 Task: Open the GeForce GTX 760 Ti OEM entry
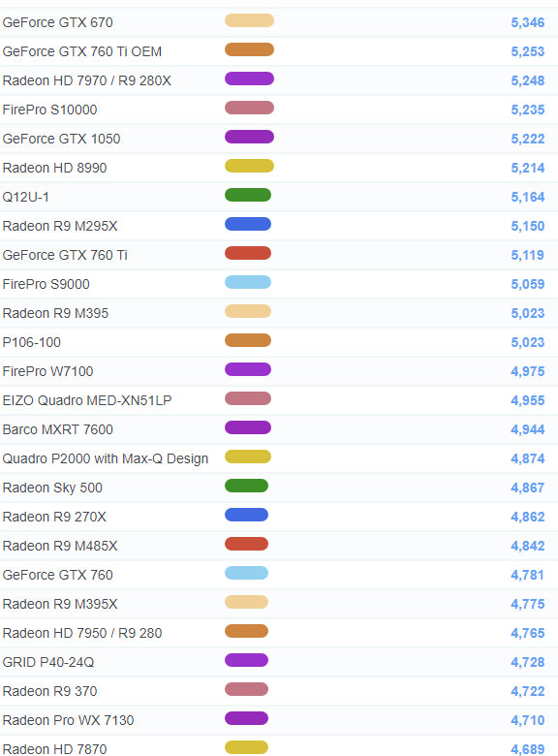point(82,51)
